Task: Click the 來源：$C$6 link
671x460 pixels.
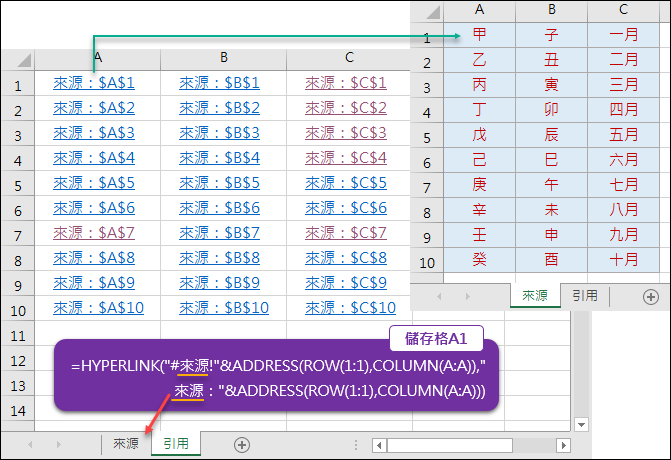Action: 346,208
